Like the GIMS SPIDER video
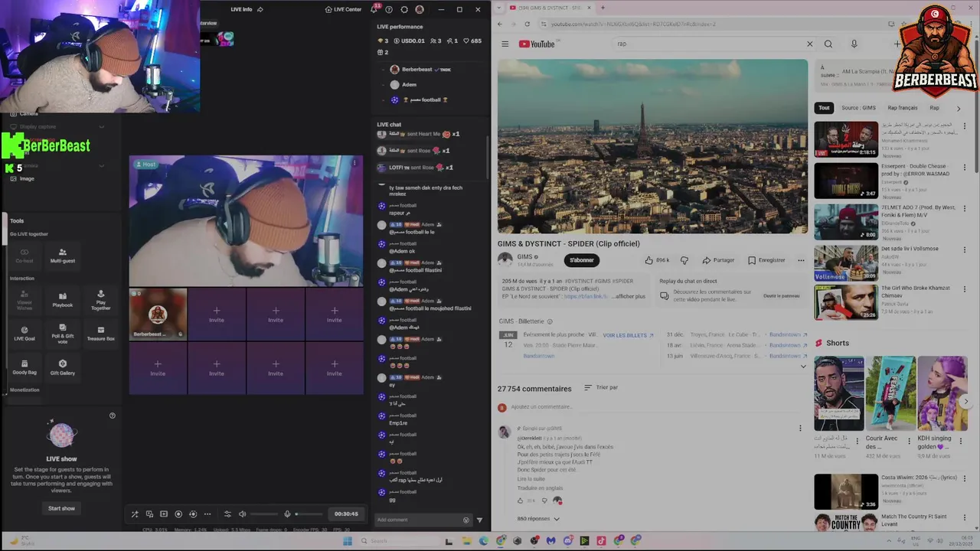The height and width of the screenshot is (551, 980). [657, 260]
